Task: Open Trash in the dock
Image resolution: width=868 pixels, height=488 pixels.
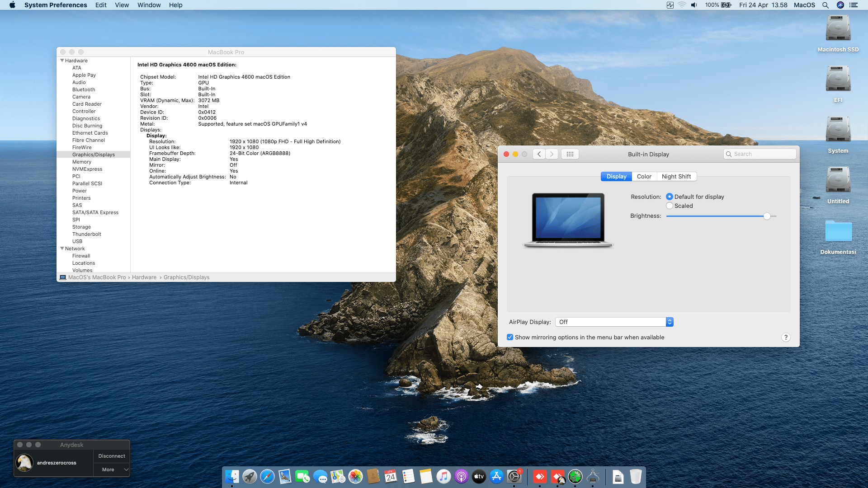Action: [636, 477]
